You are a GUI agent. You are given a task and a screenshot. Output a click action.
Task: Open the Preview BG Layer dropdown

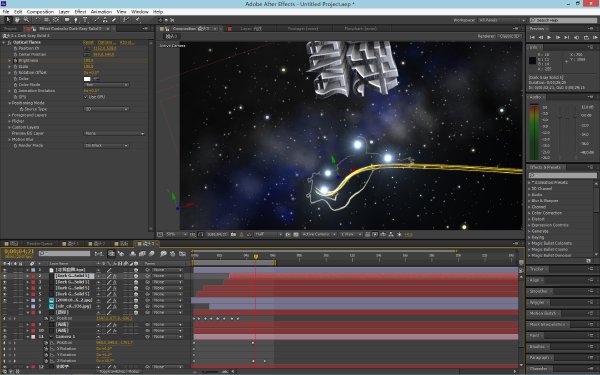click(114, 134)
